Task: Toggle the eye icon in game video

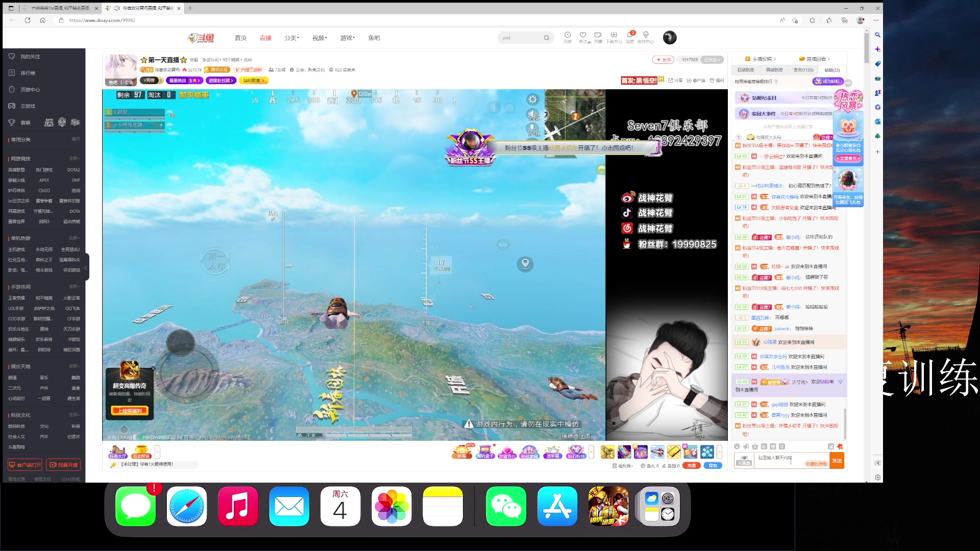Action: [503, 245]
